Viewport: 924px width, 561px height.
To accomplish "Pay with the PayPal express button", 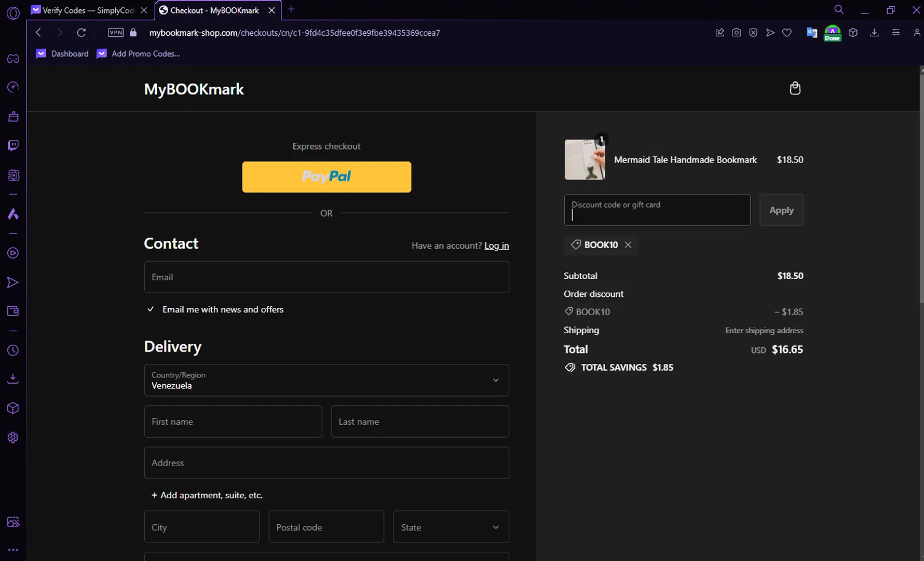I will 326,177.
